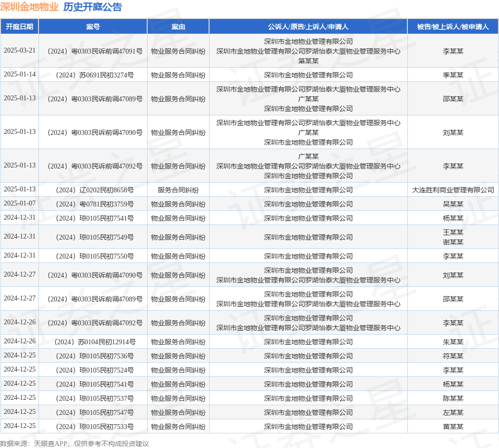
Task: Click case number 辽0202民初8658号
Action: coord(95,190)
